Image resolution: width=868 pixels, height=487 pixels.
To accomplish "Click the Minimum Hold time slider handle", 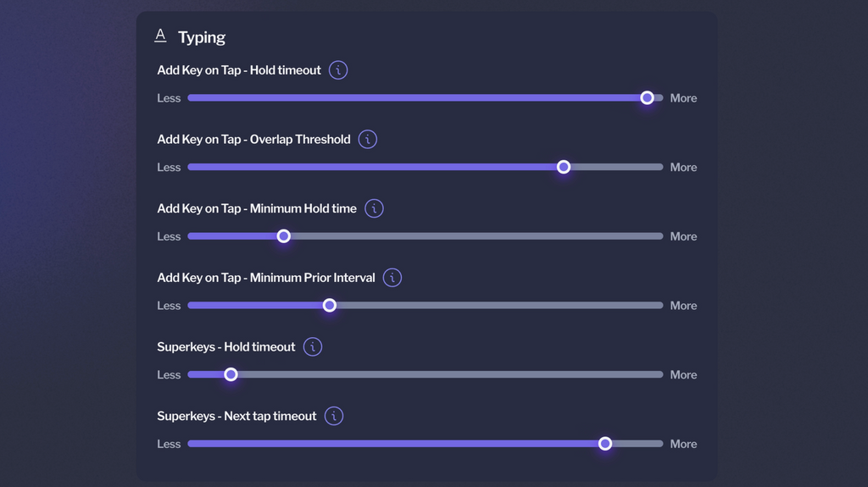I will [284, 236].
